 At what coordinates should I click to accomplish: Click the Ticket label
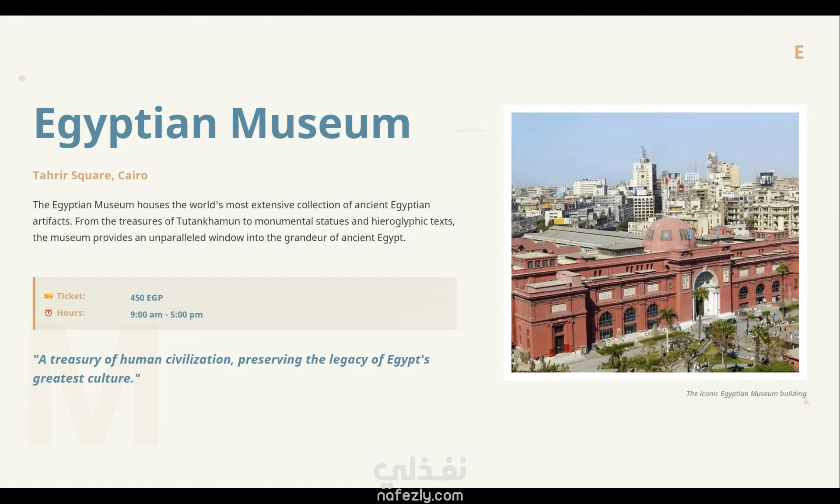pos(70,296)
